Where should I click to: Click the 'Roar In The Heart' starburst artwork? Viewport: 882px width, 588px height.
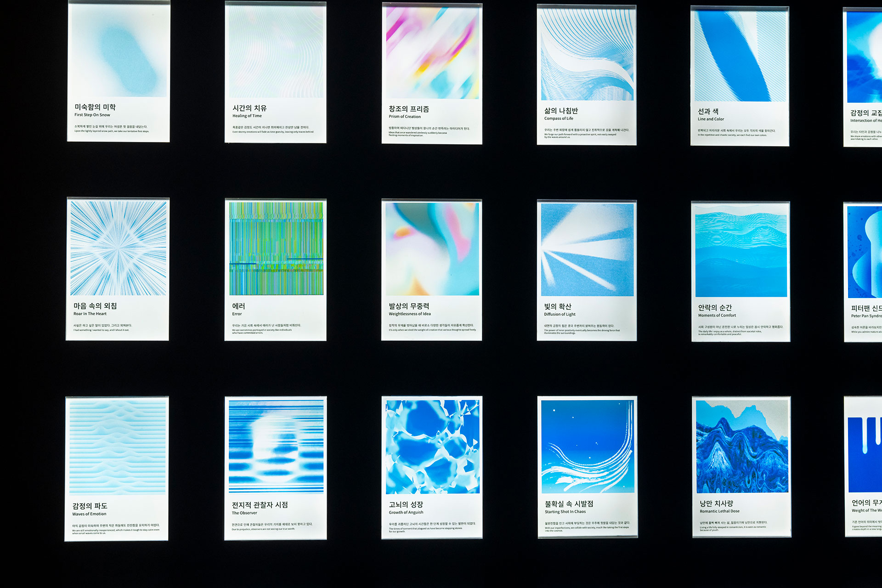(118, 248)
